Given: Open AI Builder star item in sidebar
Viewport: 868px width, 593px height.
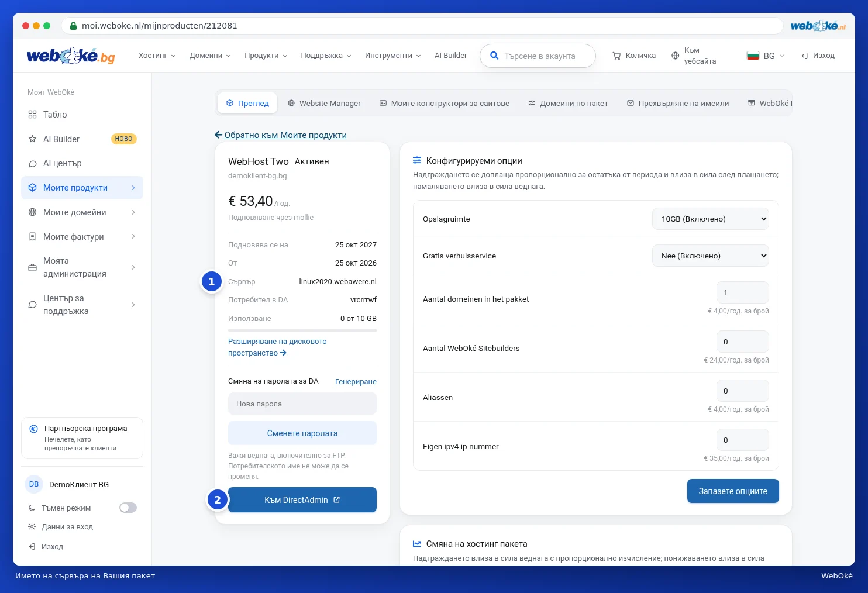Looking at the screenshot, I should tap(82, 139).
